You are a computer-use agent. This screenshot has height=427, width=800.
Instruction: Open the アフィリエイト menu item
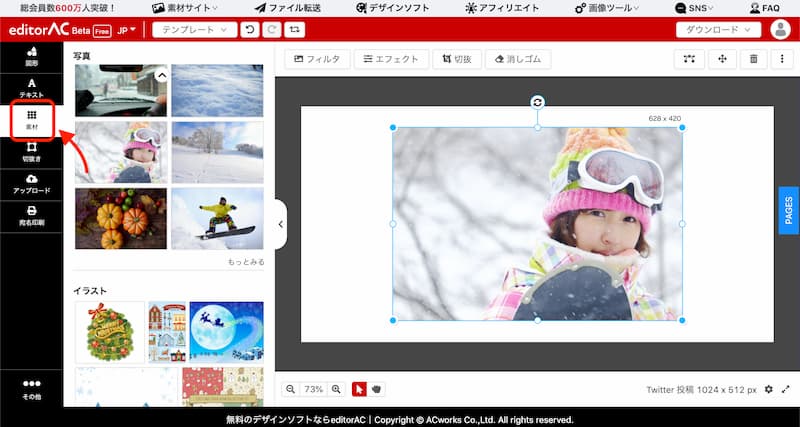click(x=502, y=8)
